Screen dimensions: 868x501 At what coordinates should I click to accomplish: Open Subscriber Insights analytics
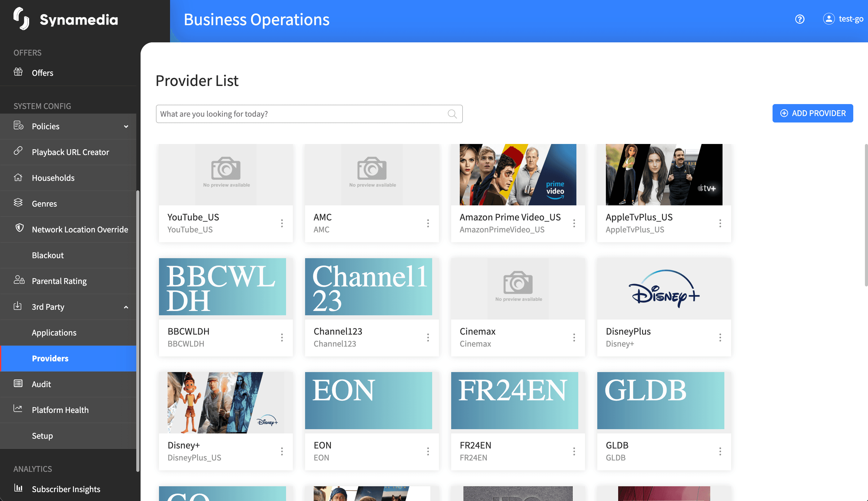point(68,489)
